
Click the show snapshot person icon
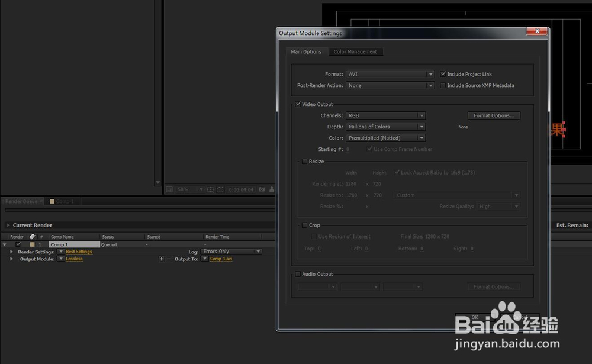pyautogui.click(x=272, y=189)
